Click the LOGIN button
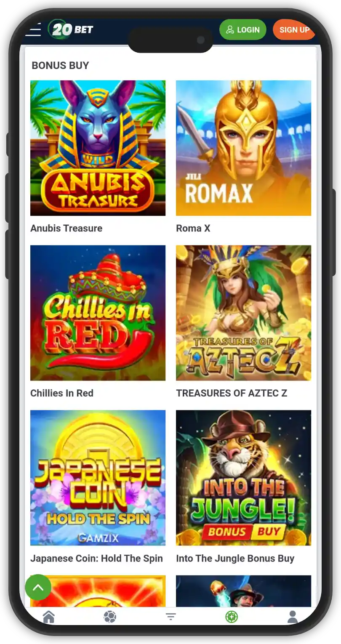 pos(243,30)
